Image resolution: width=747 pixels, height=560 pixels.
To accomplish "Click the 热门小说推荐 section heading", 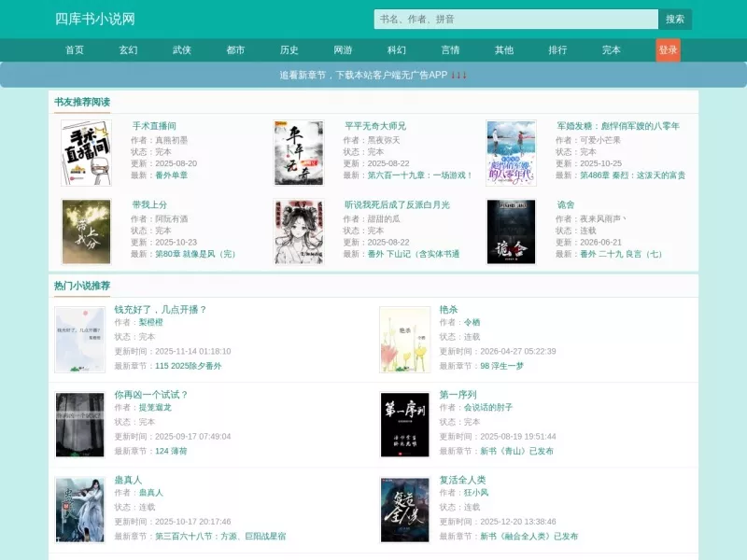I will [82, 286].
